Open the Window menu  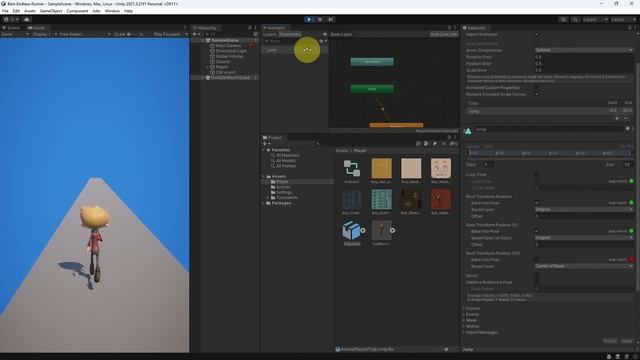[112, 11]
